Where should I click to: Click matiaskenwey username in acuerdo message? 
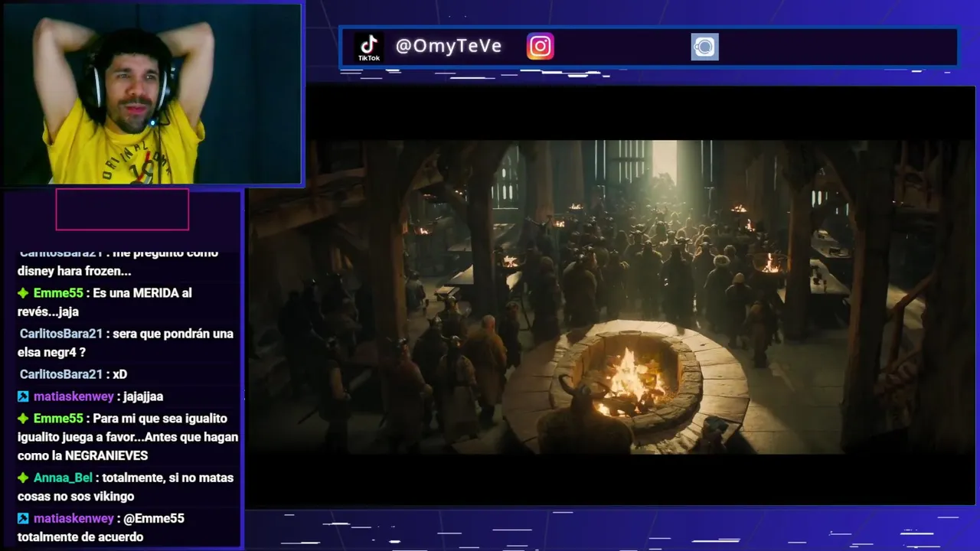pos(73,518)
